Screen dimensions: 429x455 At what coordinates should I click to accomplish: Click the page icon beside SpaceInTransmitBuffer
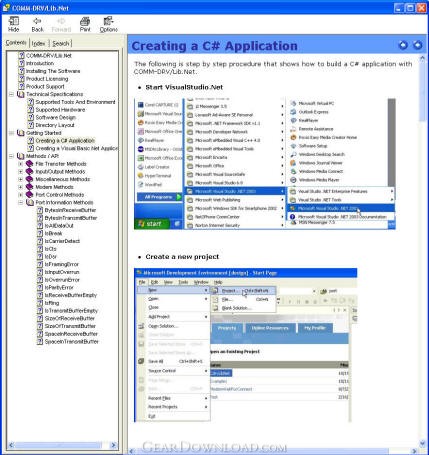click(40, 342)
